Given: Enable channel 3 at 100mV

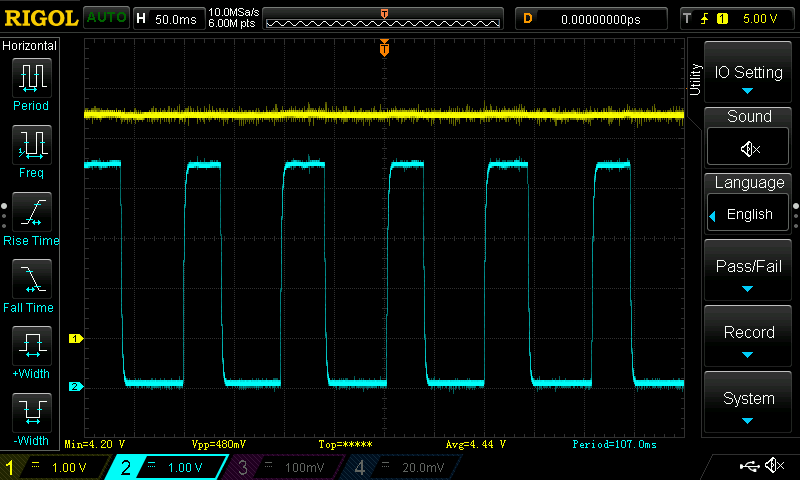Looking at the screenshot, I should click(x=283, y=467).
